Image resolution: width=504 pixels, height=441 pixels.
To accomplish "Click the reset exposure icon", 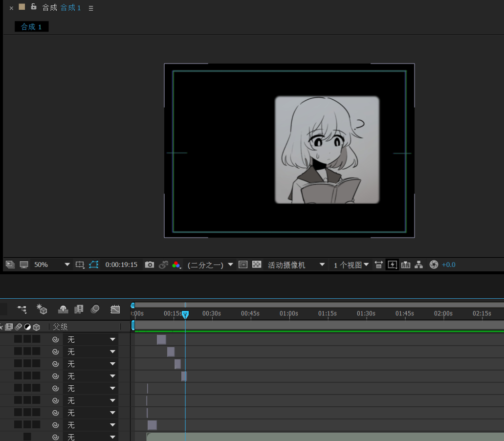I will click(434, 265).
